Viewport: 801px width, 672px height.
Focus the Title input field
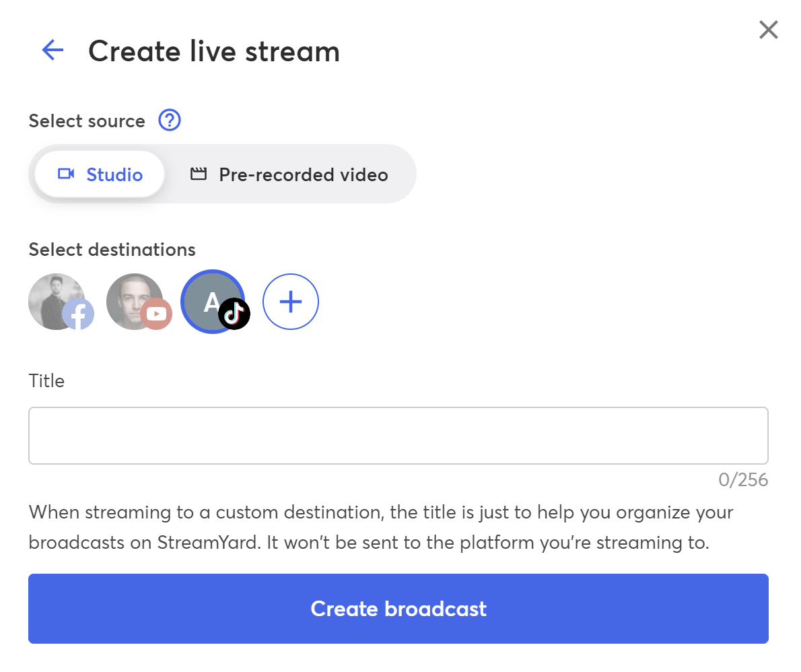[398, 436]
